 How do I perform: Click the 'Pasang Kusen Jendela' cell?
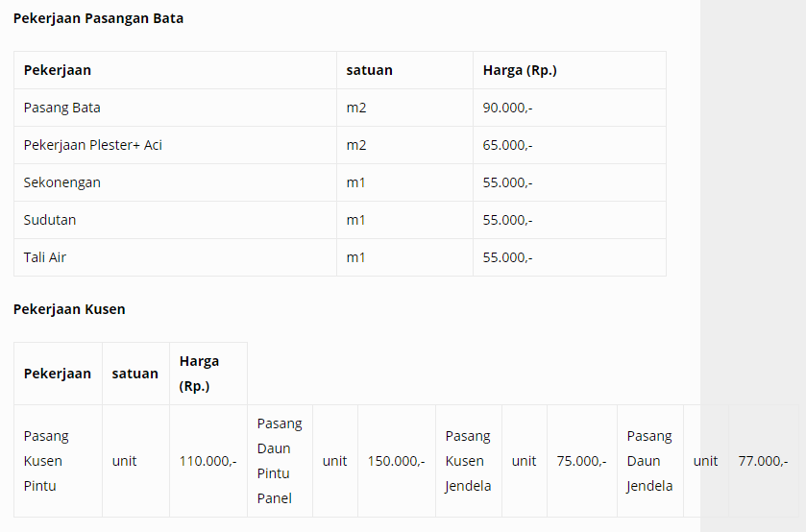(x=469, y=461)
